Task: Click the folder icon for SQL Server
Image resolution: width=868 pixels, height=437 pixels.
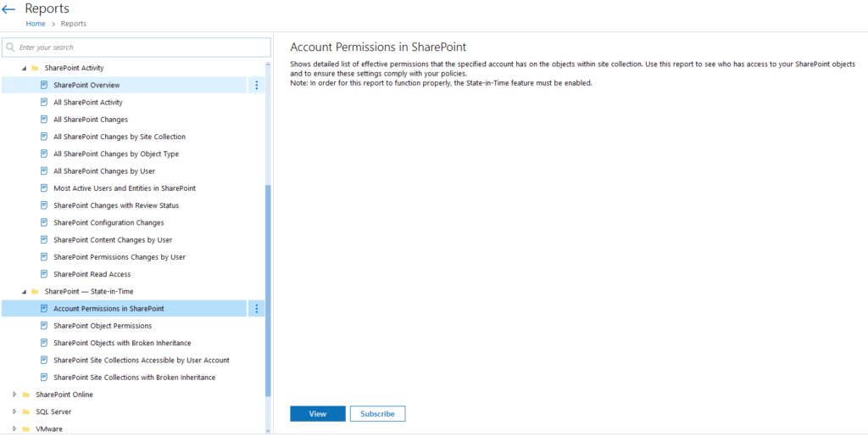Action: [x=25, y=412]
